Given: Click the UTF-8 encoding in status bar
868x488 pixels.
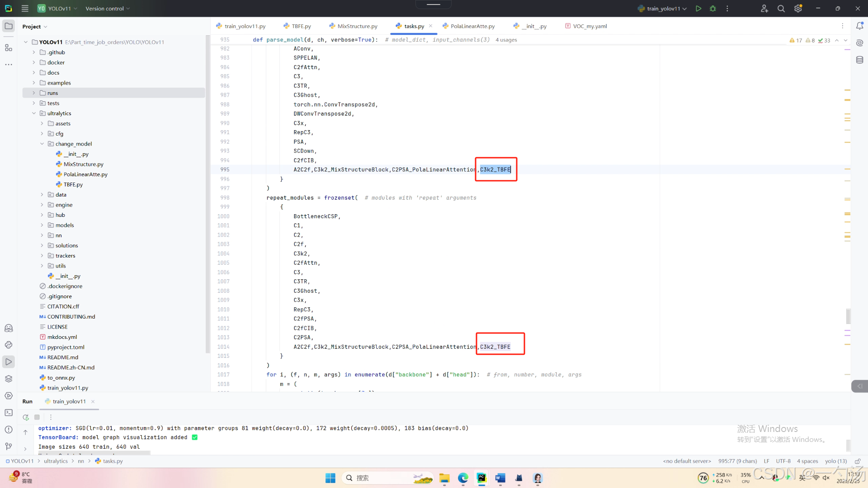Looking at the screenshot, I should (x=783, y=461).
